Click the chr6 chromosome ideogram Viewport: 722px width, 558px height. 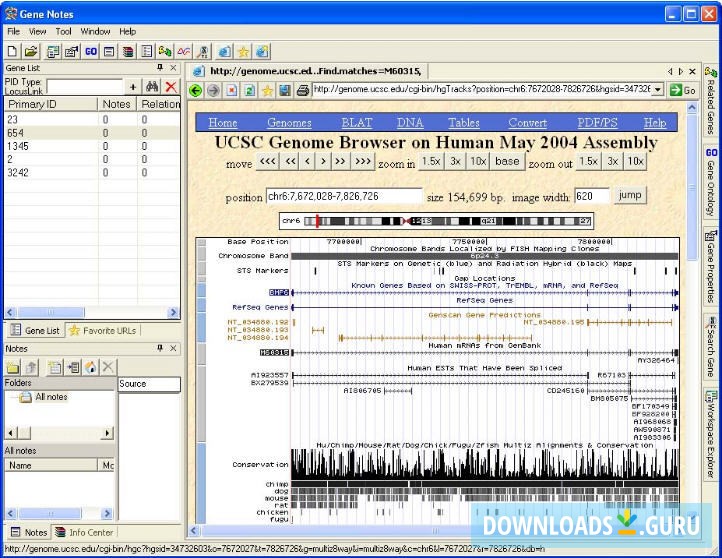tap(436, 221)
